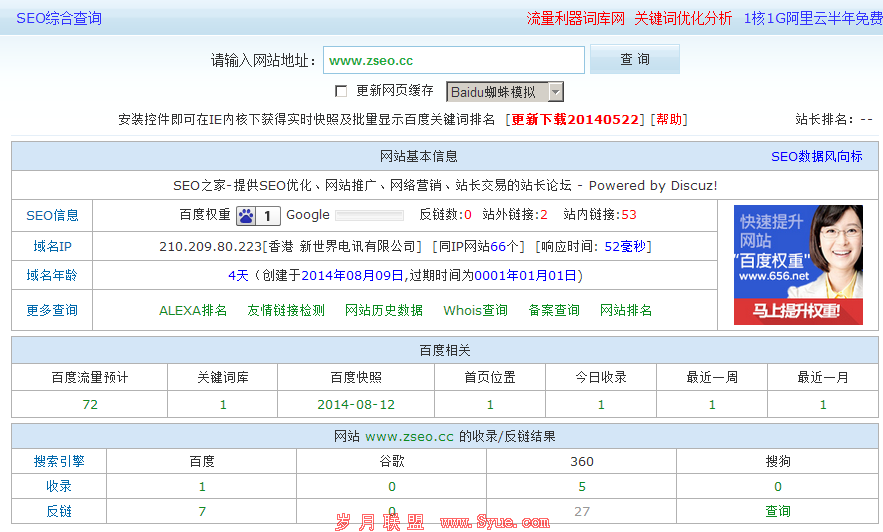This screenshot has width=883, height=532.
Task: Click the SEO信息 row label
Action: [x=52, y=216]
